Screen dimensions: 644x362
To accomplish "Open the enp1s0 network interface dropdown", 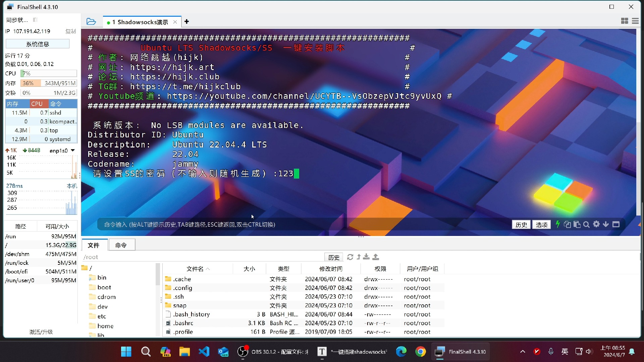I will 73,150.
